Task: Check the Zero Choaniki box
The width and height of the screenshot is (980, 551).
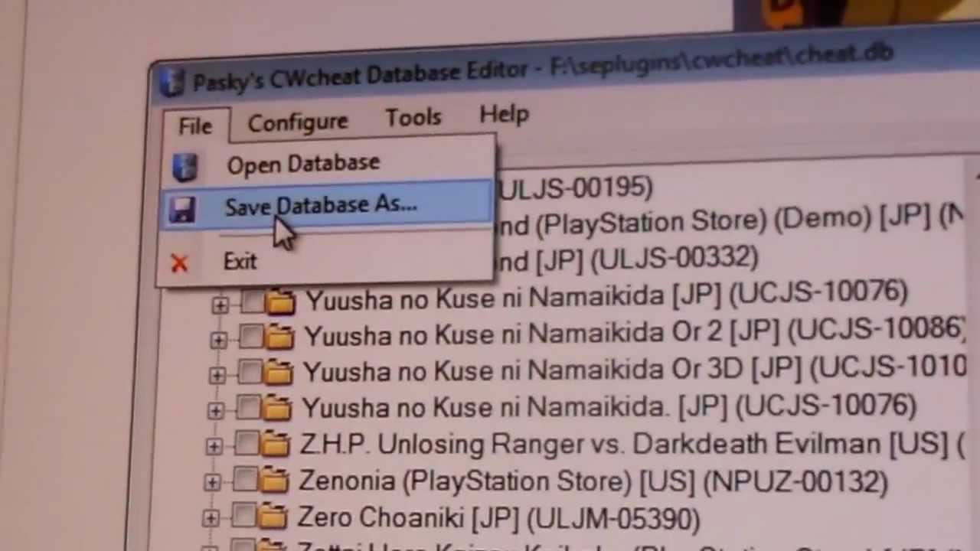Action: (243, 517)
